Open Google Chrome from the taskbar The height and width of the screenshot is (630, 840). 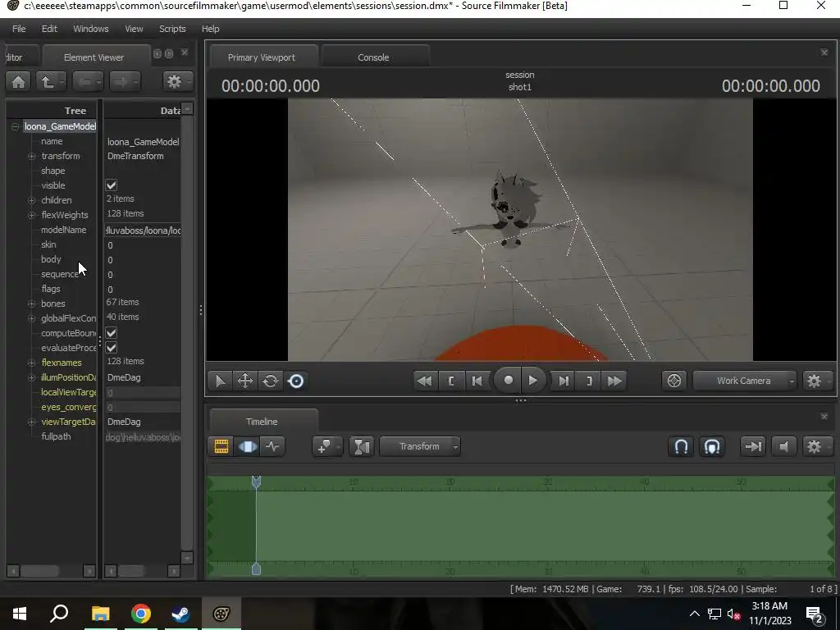pos(141,614)
